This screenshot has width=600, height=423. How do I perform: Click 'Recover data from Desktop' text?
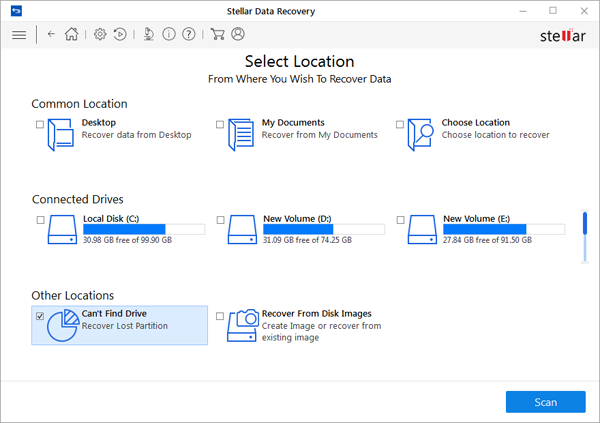tap(137, 135)
